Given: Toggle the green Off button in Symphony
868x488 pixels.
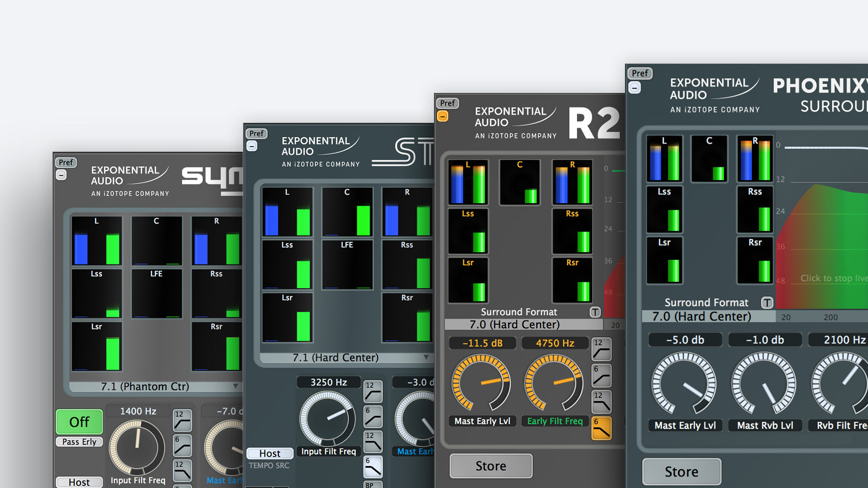Looking at the screenshot, I should [x=80, y=422].
